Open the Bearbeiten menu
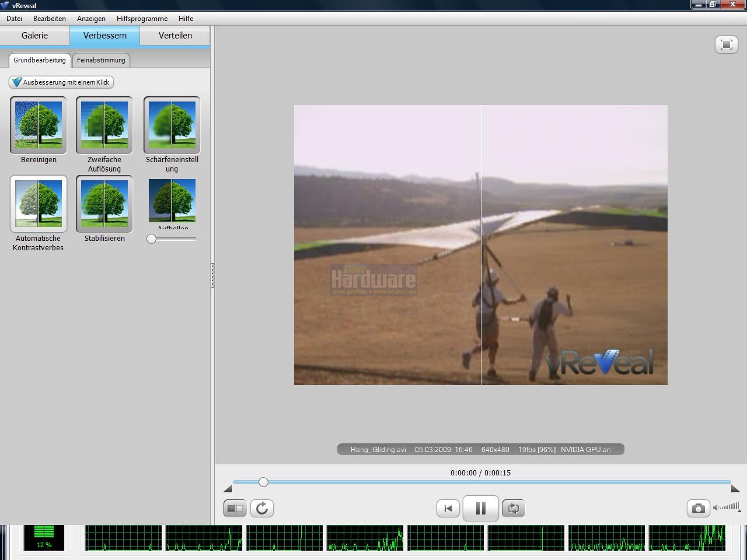The image size is (747, 560). 50,19
